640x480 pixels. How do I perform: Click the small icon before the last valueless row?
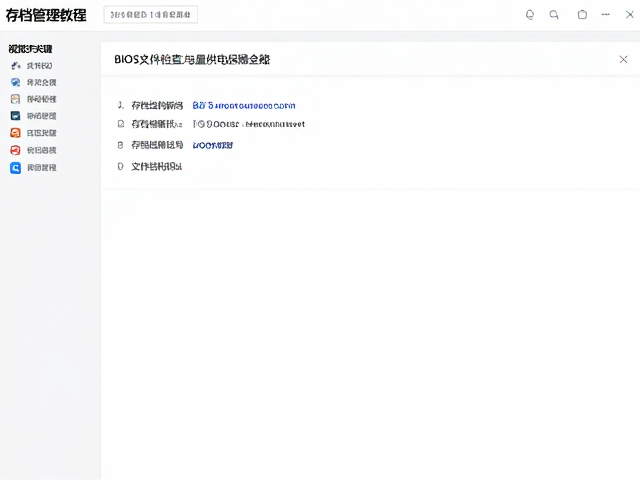pyautogui.click(x=120, y=167)
